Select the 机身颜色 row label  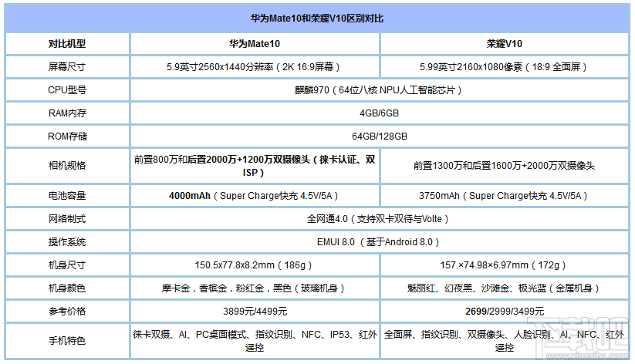tap(67, 288)
